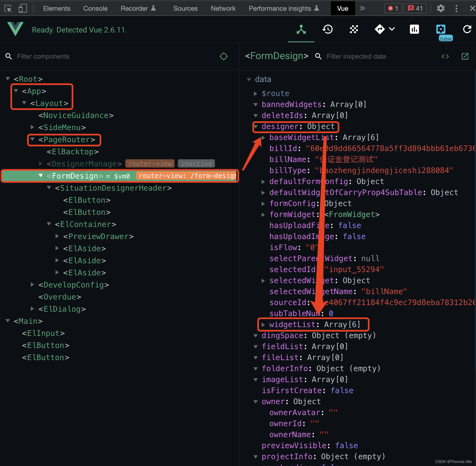This screenshot has width=476, height=466.
Task: Expand the DesignerManage component arrow
Action: tap(41, 164)
